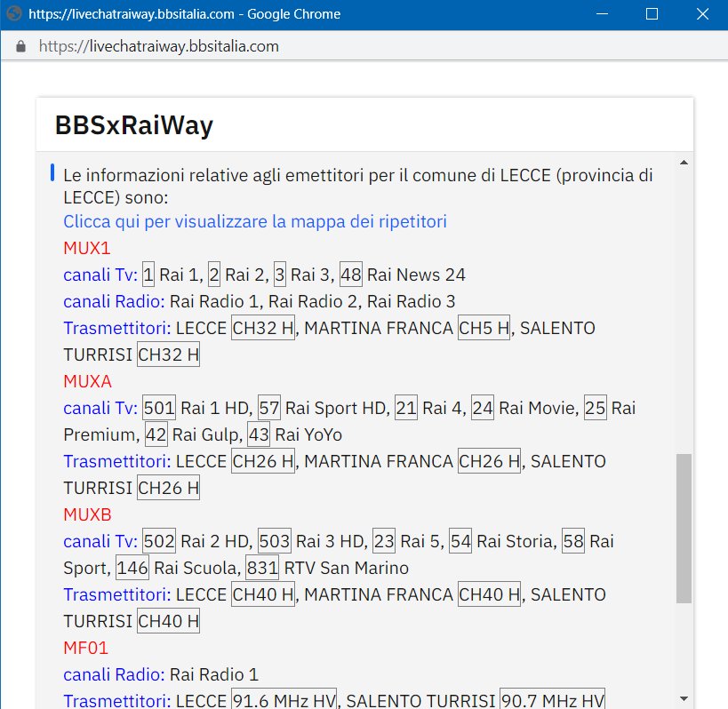Click the CH5 H box after MARTINA FRANCA
The image size is (728, 709).
tap(484, 328)
